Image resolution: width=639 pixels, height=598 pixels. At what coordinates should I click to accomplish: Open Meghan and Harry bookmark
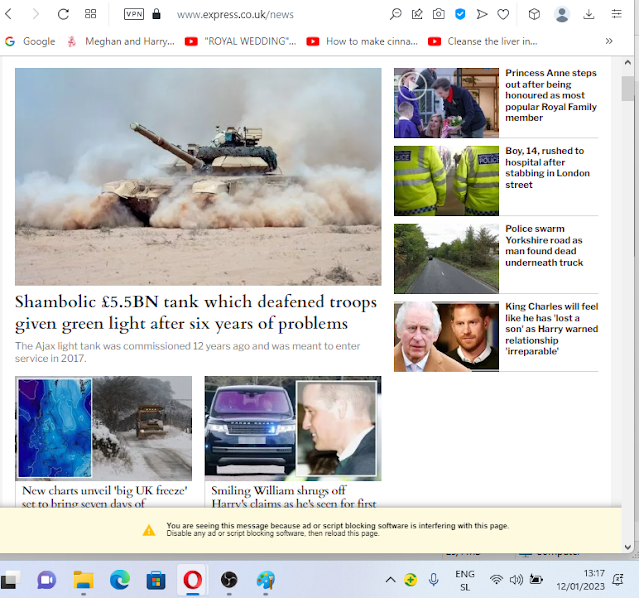tap(121, 41)
